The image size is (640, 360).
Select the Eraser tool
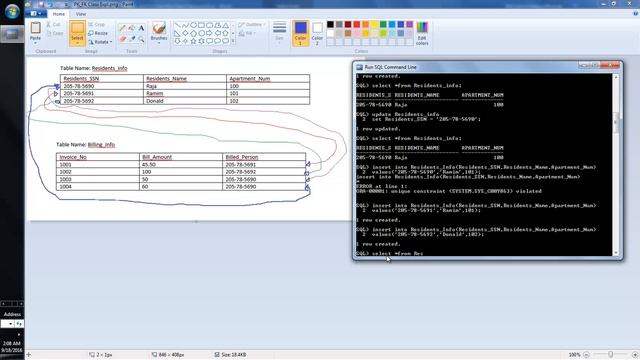coord(122,39)
